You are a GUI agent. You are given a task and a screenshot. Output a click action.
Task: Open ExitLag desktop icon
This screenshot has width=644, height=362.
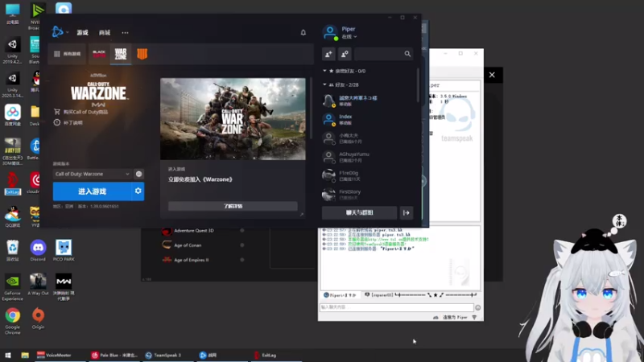tap(12, 184)
